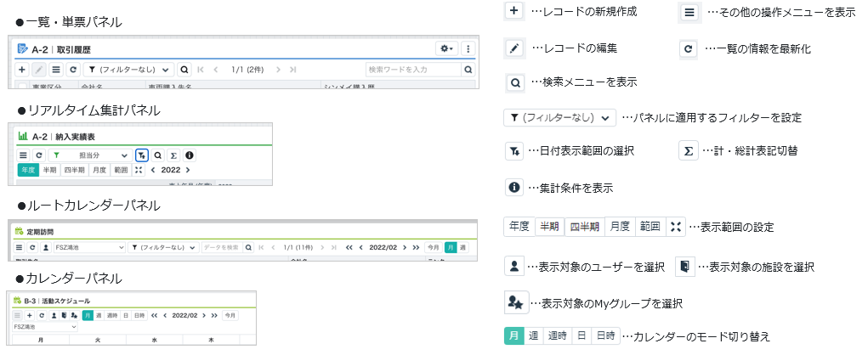Click the 今月 button in 活動スケジュール panel
Viewport: 868px width, 355px height.
click(230, 315)
